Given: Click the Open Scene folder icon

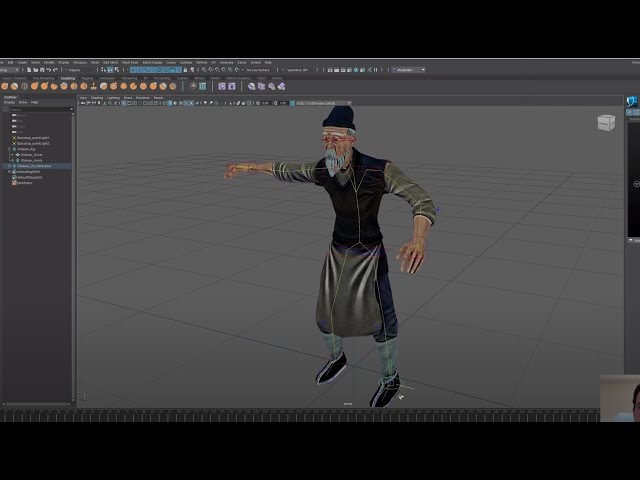Looking at the screenshot, I should coord(36,70).
